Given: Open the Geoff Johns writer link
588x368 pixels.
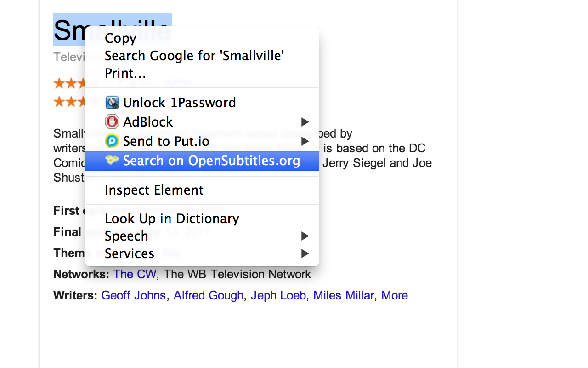Looking at the screenshot, I should point(133,295).
